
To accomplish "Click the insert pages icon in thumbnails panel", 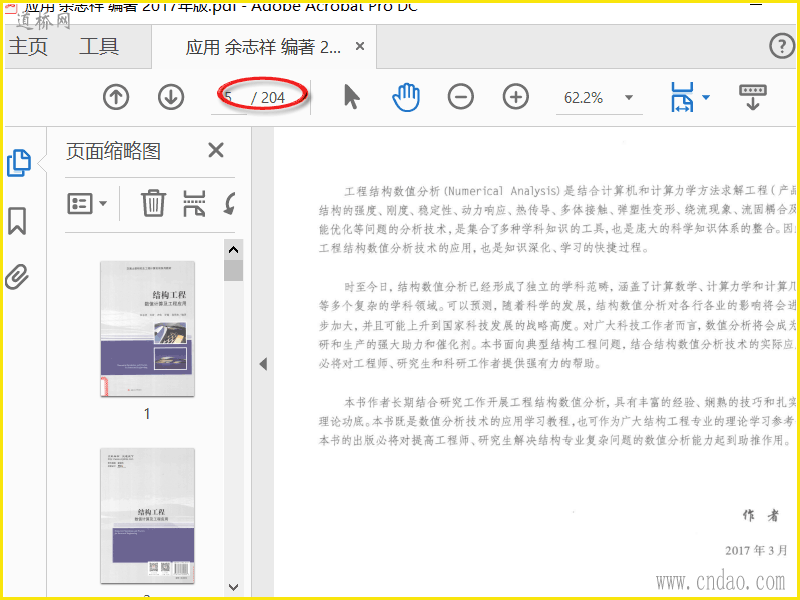I will tap(194, 203).
